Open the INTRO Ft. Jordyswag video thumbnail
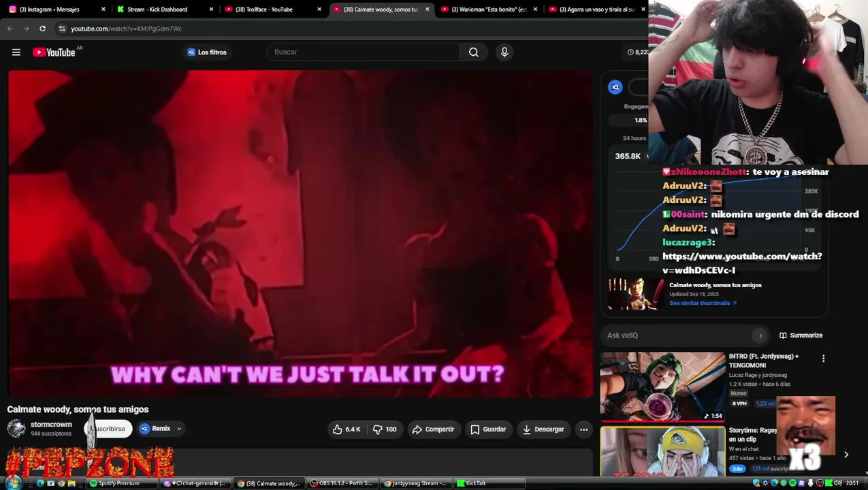The width and height of the screenshot is (868, 490). 662,386
